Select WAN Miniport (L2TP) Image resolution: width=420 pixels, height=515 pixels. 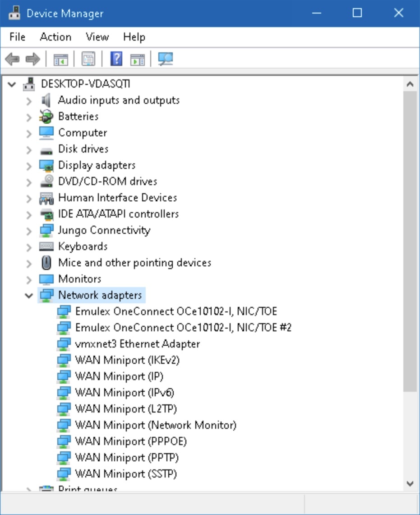click(x=126, y=408)
